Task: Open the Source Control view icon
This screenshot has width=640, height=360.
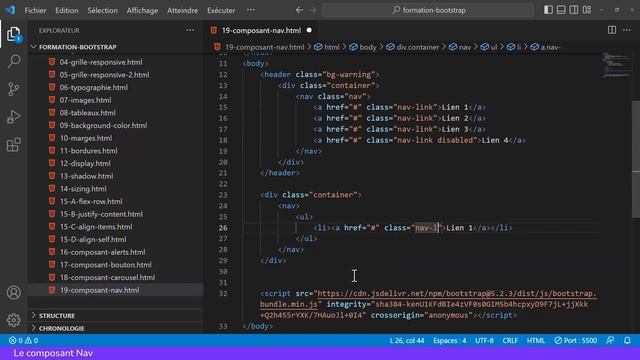Action: point(13,89)
